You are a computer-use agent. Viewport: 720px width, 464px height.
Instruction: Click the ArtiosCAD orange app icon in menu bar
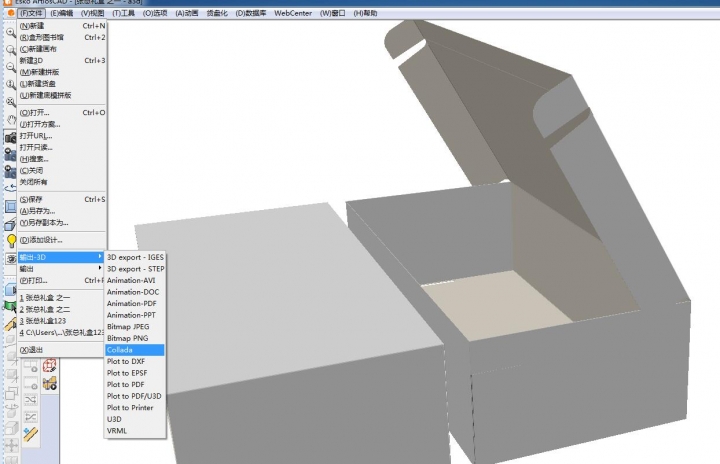(x=8, y=13)
